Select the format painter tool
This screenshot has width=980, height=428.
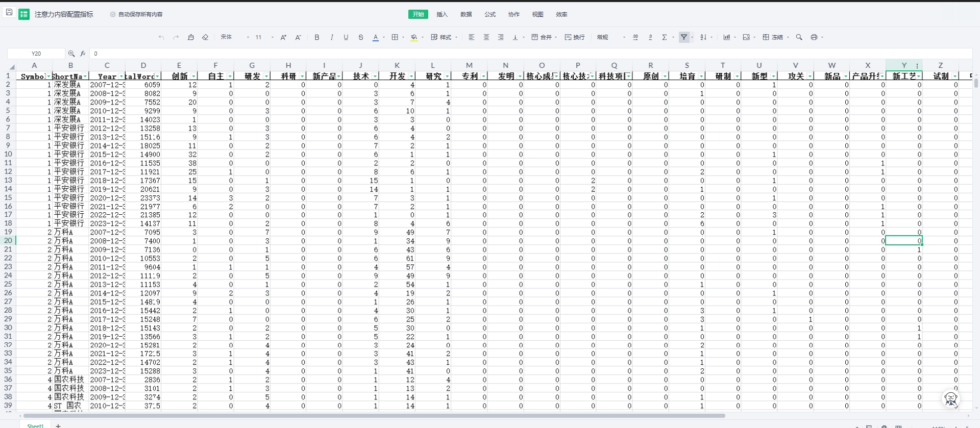point(191,37)
